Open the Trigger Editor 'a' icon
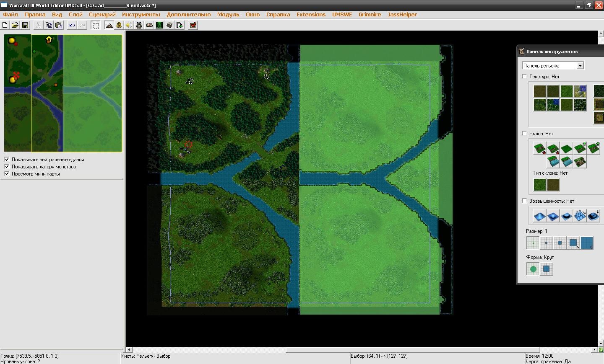 point(119,25)
